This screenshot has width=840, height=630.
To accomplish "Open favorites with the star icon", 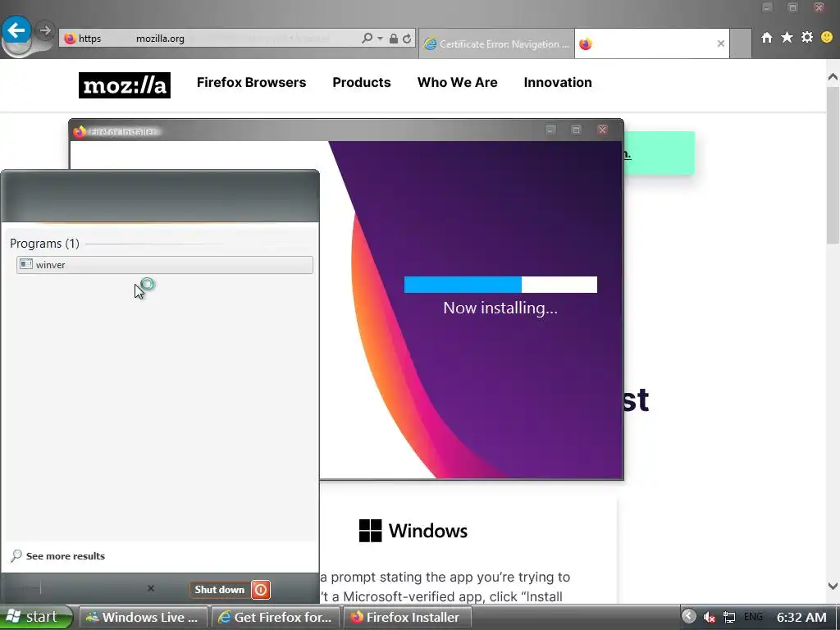I will (787, 37).
